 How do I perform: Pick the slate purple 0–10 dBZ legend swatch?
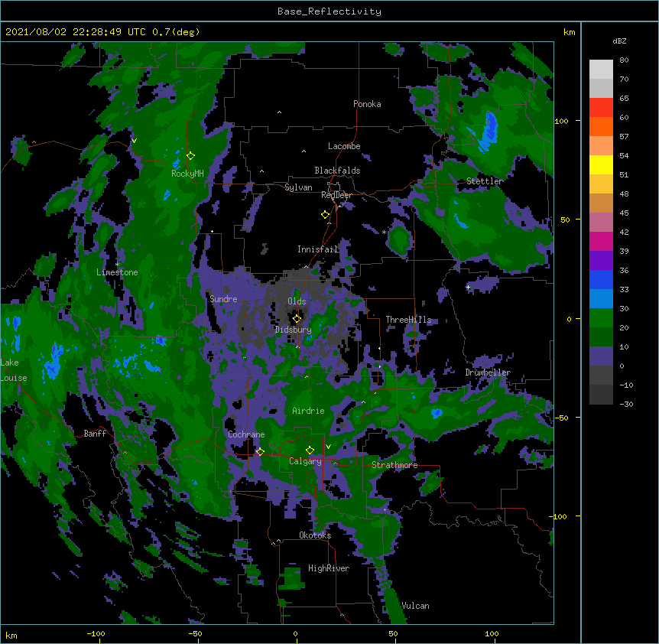(x=601, y=356)
